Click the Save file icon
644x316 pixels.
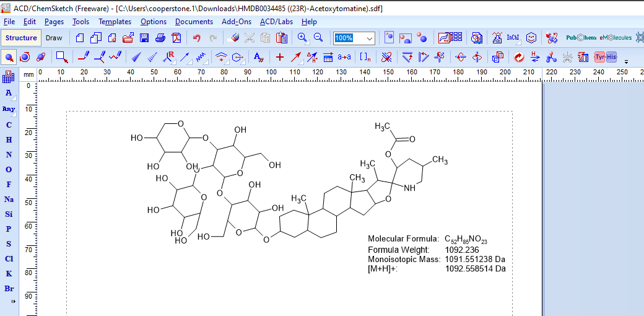coord(144,38)
